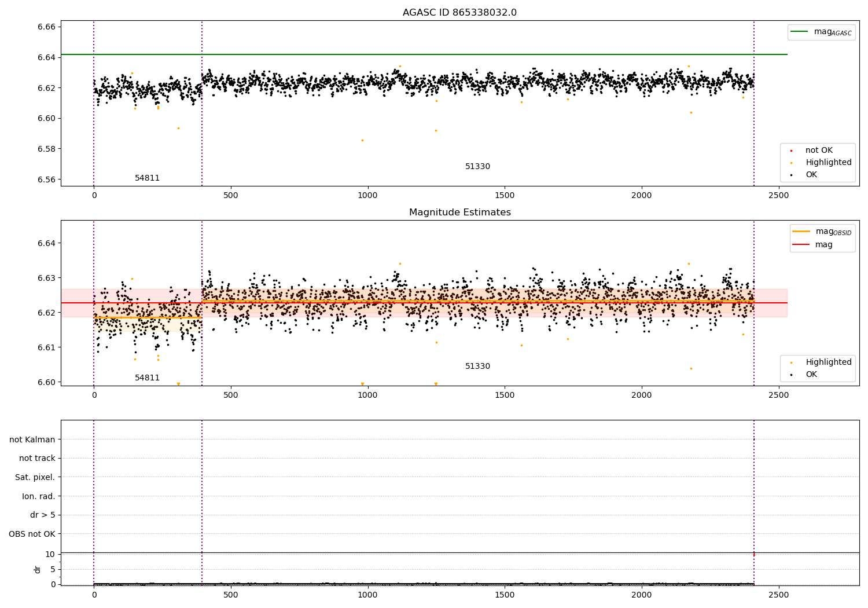
Task: Click the red dot at dr 10
Action: point(753,555)
